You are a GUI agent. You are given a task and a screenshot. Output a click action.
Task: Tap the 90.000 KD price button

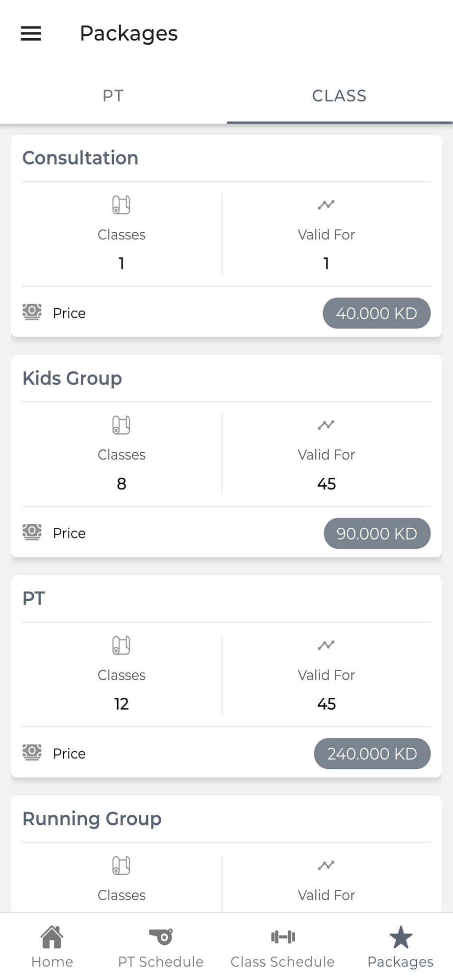click(377, 533)
